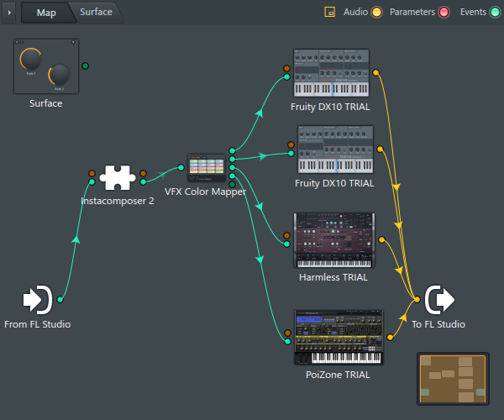Click PoiZone audio output port
Viewport: 504px width, 420px height.
390,337
